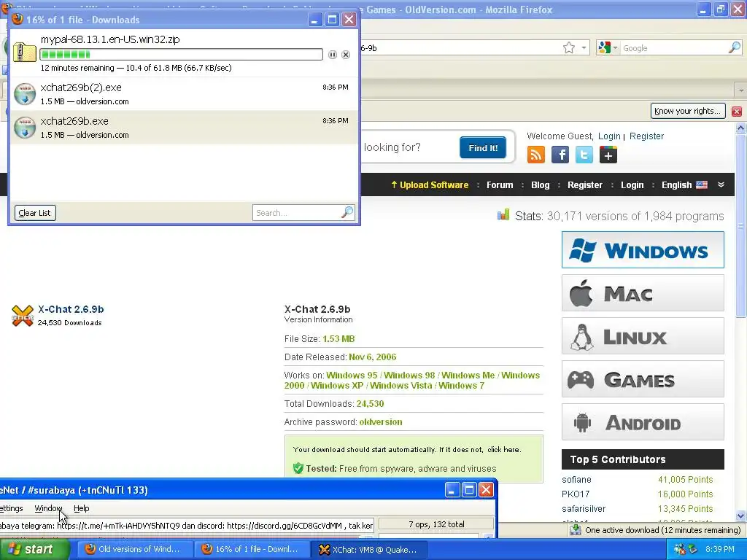Open the sofiane contributor link
This screenshot has width=747, height=560.
(x=576, y=480)
